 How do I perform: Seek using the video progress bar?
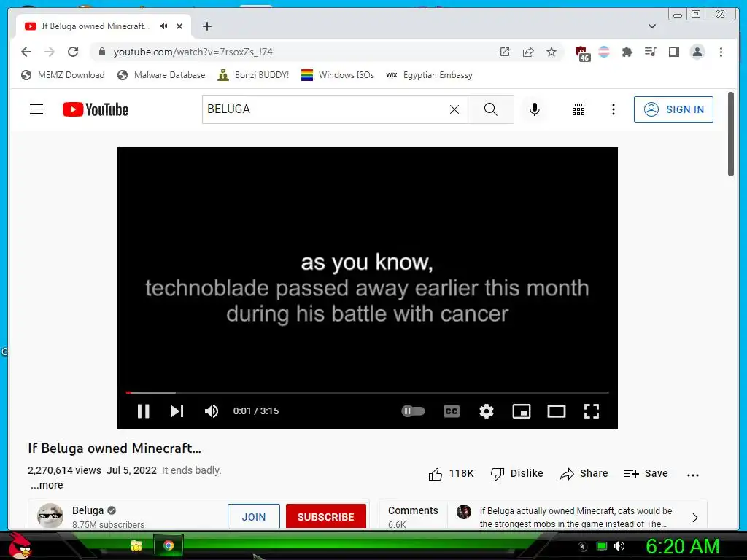click(368, 392)
